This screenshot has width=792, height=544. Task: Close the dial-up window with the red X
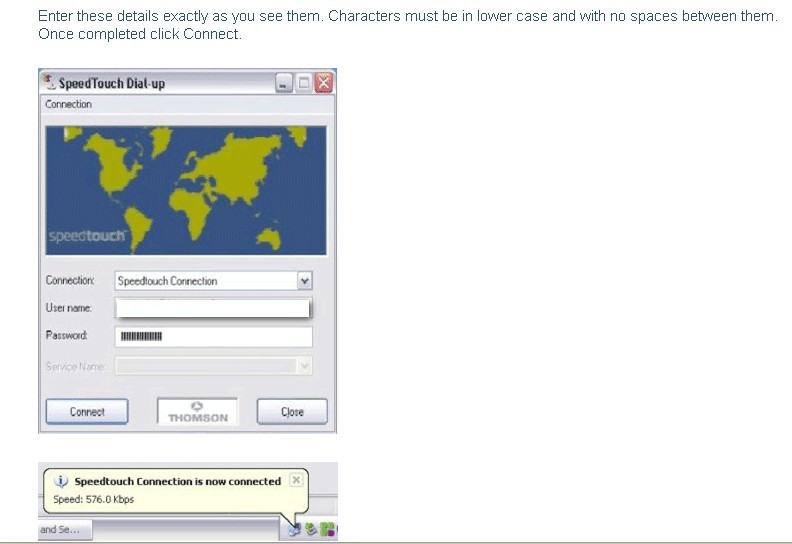click(x=323, y=84)
